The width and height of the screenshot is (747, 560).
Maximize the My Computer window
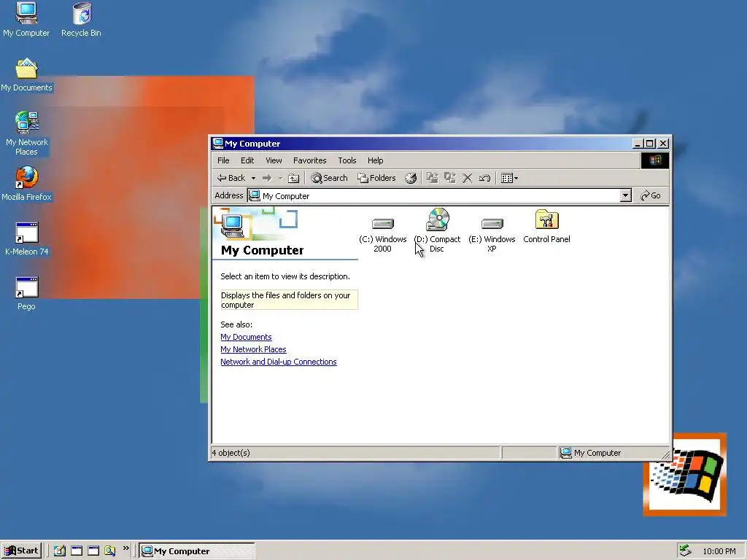650,144
